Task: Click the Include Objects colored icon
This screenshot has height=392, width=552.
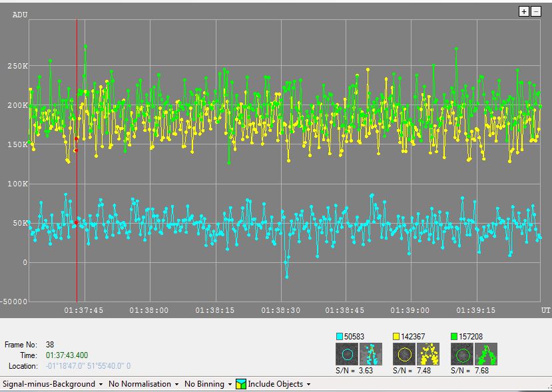Action: coord(240,384)
